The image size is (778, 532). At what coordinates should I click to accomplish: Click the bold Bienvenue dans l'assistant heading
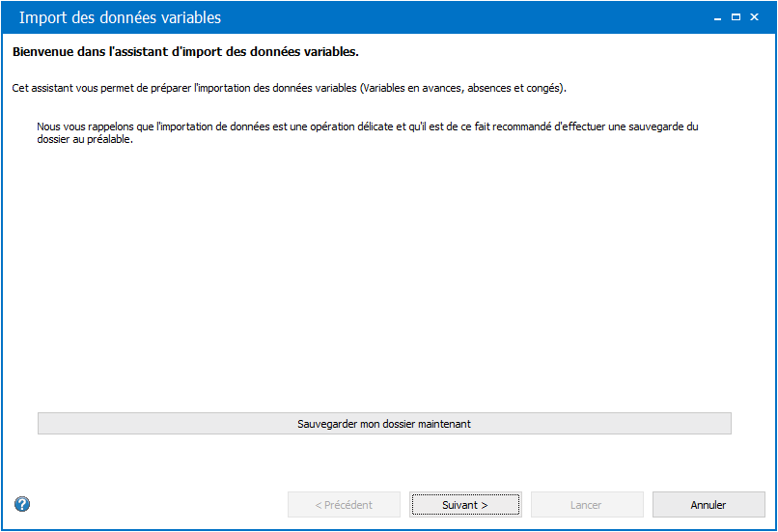pyautogui.click(x=185, y=51)
